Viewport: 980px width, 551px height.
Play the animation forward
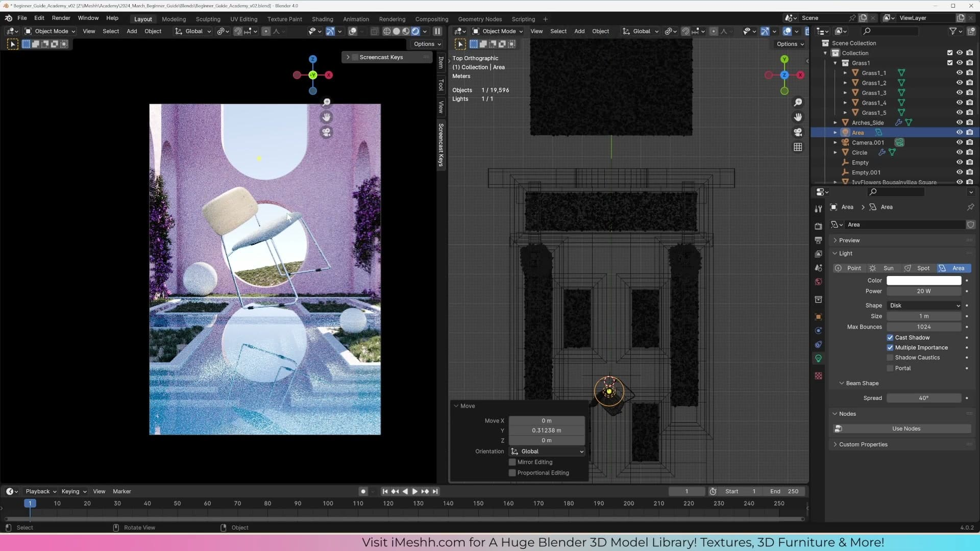point(415,491)
